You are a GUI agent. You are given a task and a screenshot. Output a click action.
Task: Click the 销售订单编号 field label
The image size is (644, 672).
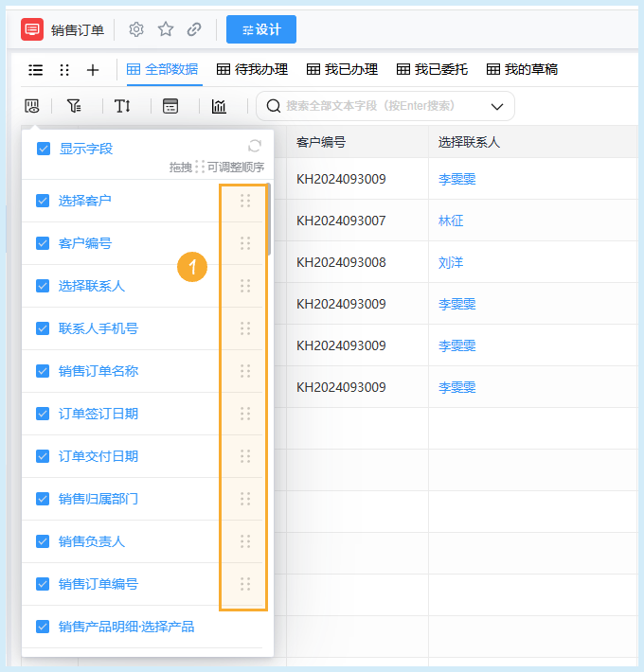tap(98, 584)
